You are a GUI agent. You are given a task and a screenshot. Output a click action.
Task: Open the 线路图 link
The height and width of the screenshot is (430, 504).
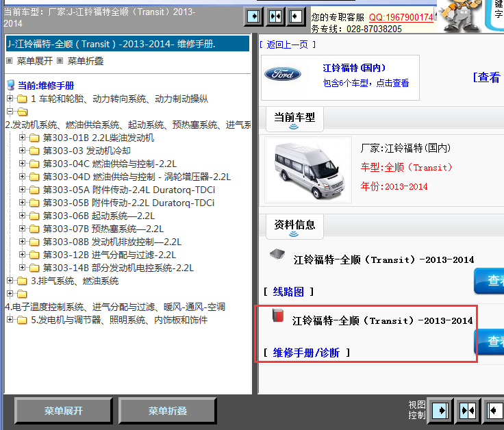288,292
